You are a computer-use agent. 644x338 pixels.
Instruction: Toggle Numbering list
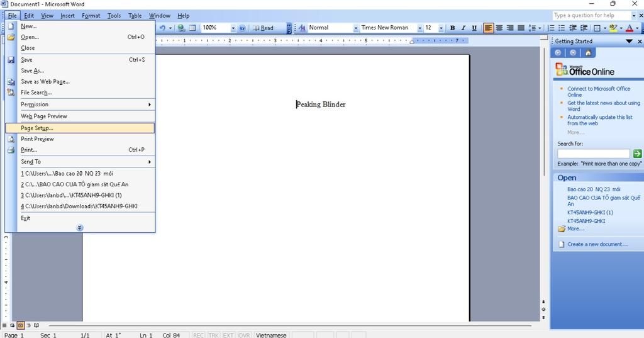click(551, 28)
